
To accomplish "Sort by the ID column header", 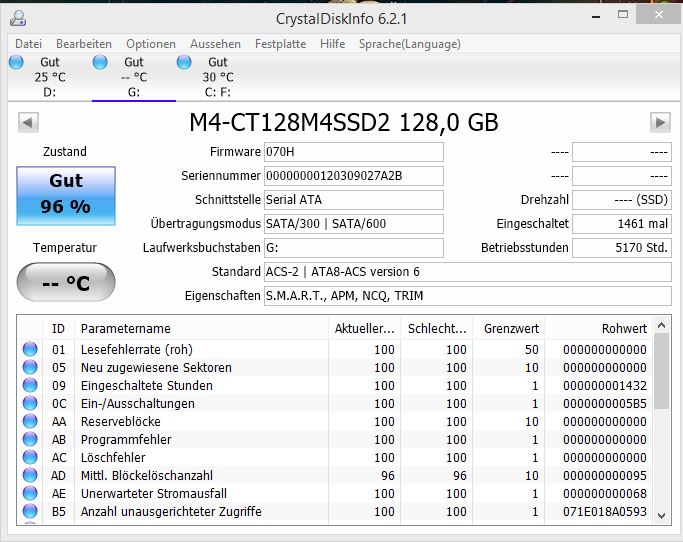I will click(59, 329).
